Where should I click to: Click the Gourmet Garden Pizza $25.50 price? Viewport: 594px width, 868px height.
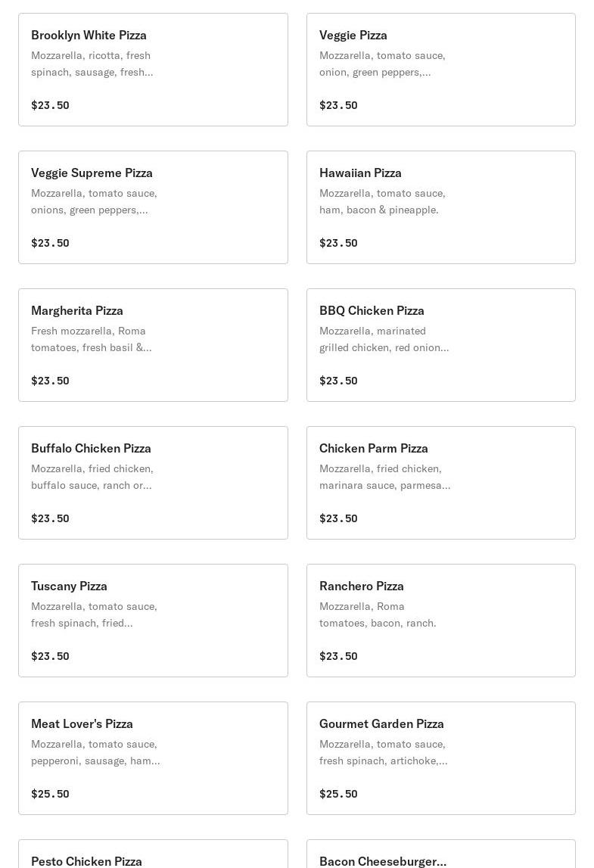(338, 794)
